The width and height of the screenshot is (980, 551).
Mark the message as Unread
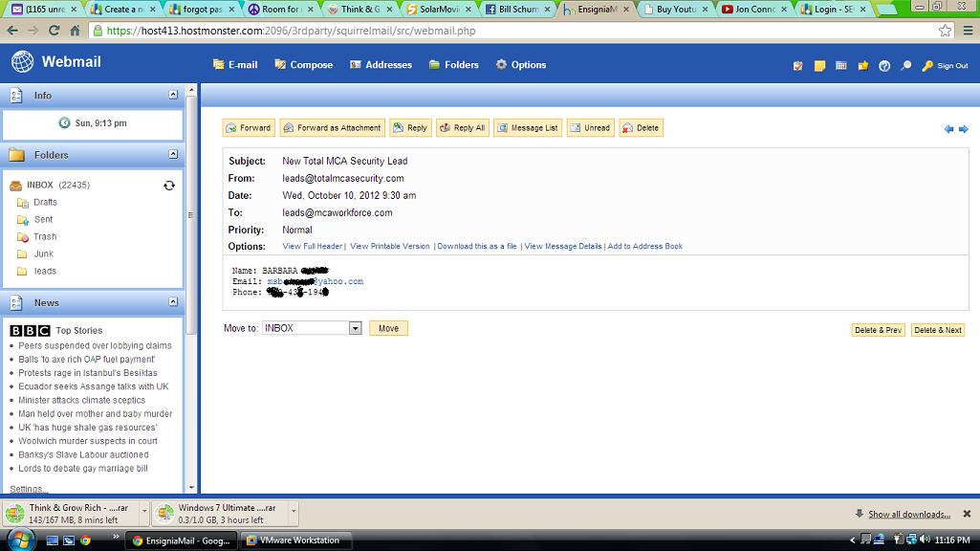pos(591,127)
